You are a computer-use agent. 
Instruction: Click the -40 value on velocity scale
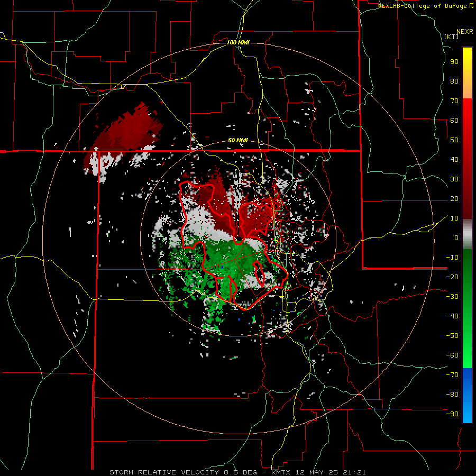452,316
